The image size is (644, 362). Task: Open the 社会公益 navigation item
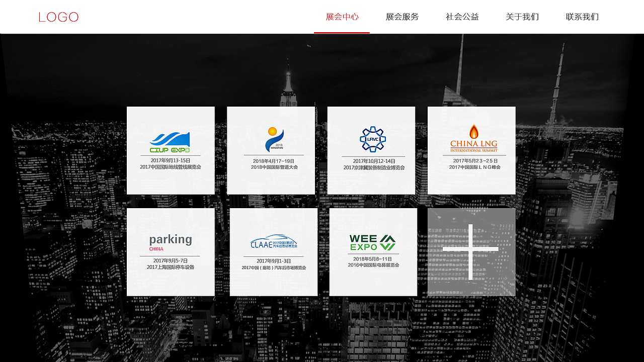point(462,17)
